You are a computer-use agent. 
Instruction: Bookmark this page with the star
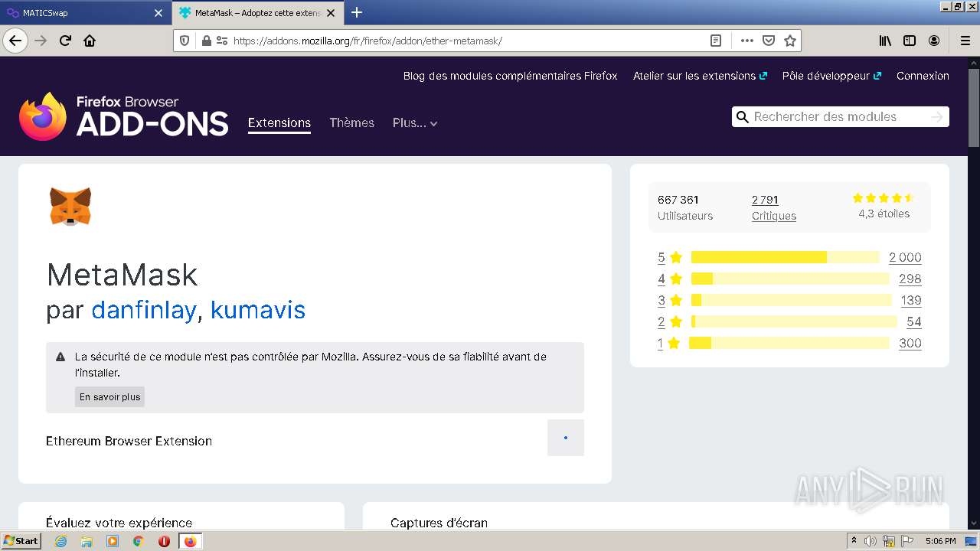click(790, 41)
